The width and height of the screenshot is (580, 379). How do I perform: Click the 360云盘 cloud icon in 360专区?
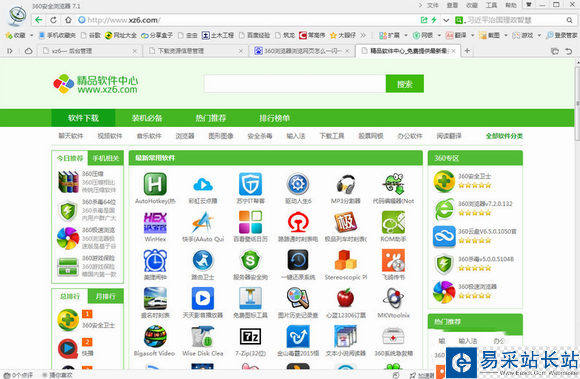(x=444, y=237)
